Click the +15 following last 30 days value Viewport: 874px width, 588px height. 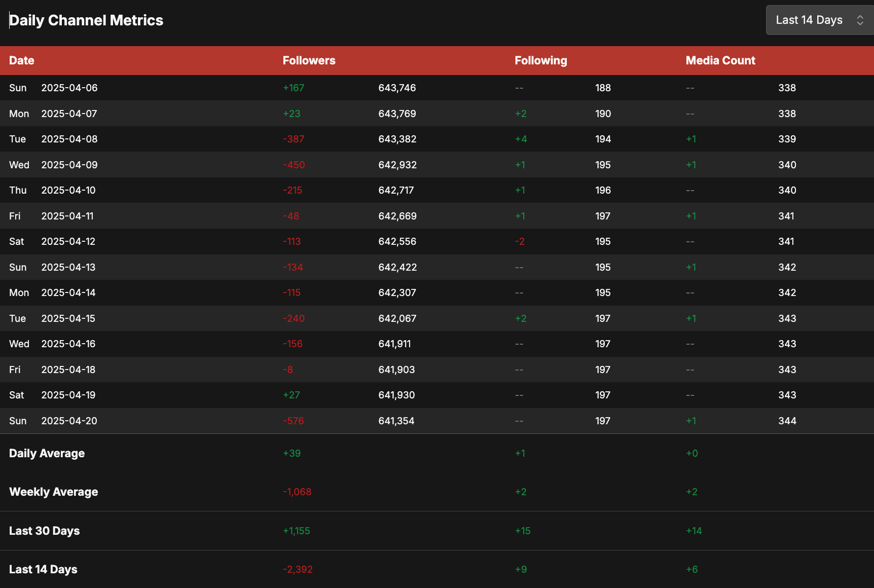(x=523, y=531)
